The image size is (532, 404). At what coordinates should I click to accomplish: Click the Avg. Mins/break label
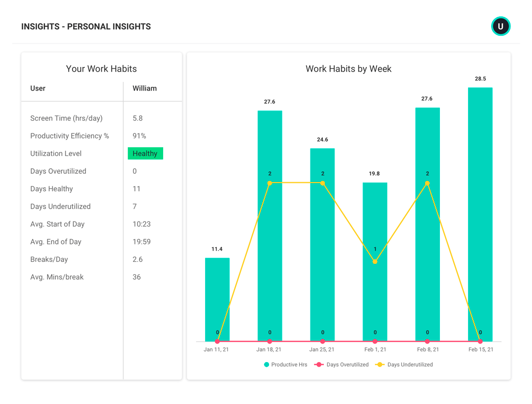57,277
